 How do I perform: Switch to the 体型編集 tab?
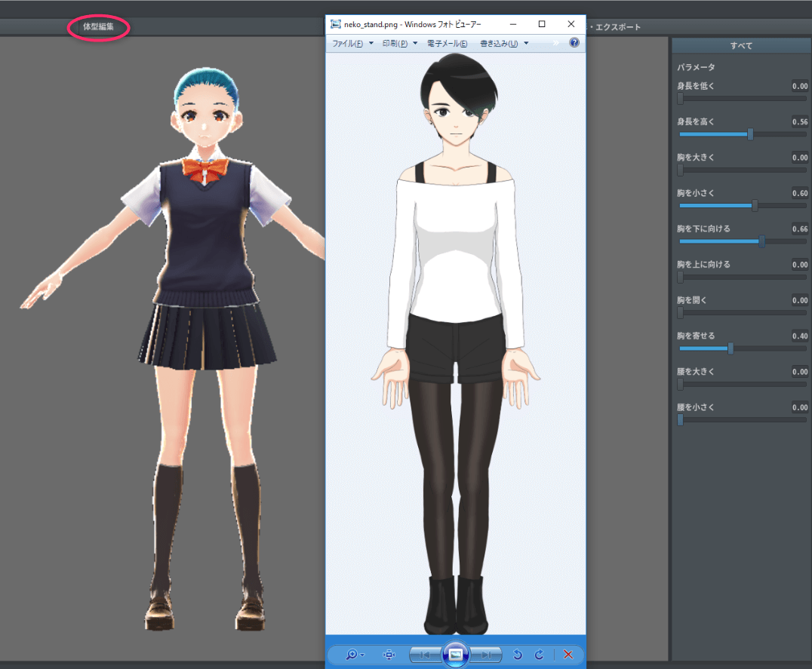click(x=99, y=27)
